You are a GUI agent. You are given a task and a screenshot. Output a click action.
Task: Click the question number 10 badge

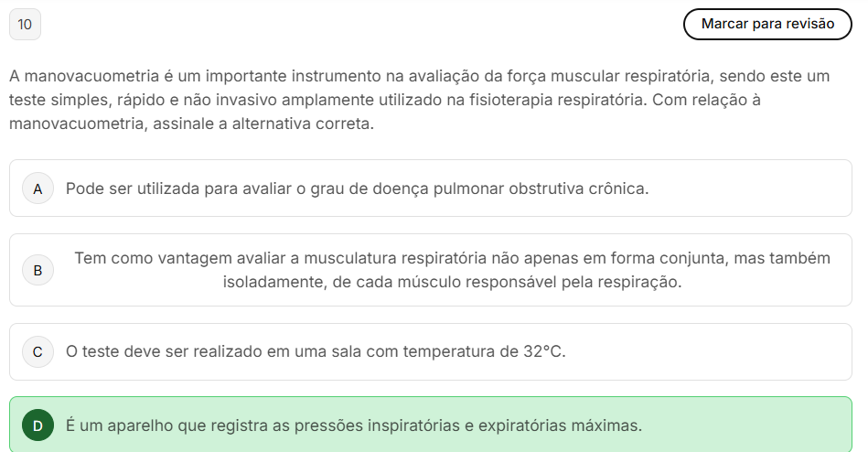(25, 25)
